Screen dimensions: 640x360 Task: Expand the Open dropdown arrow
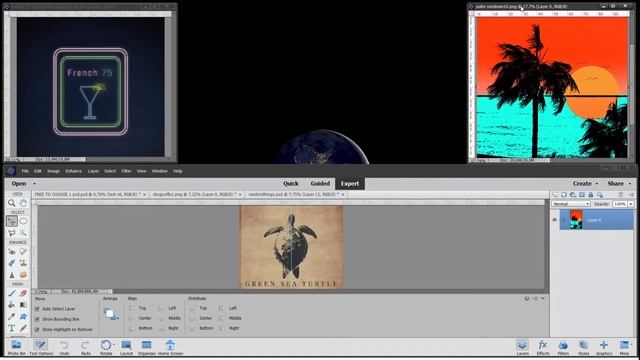pyautogui.click(x=34, y=184)
